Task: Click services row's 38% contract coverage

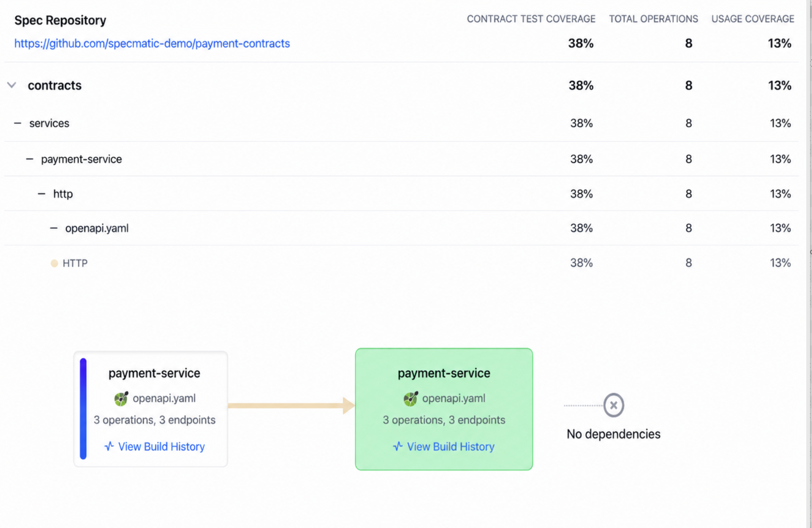Action: coord(581,123)
